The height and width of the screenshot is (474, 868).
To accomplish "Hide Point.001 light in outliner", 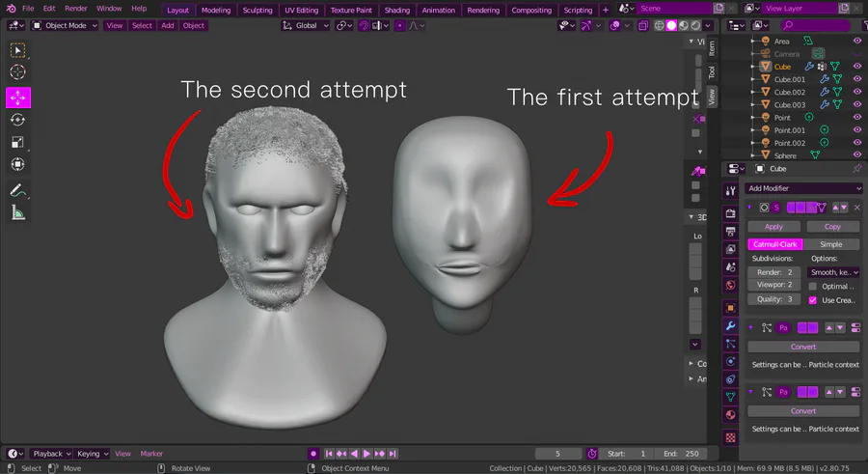I will tap(857, 130).
